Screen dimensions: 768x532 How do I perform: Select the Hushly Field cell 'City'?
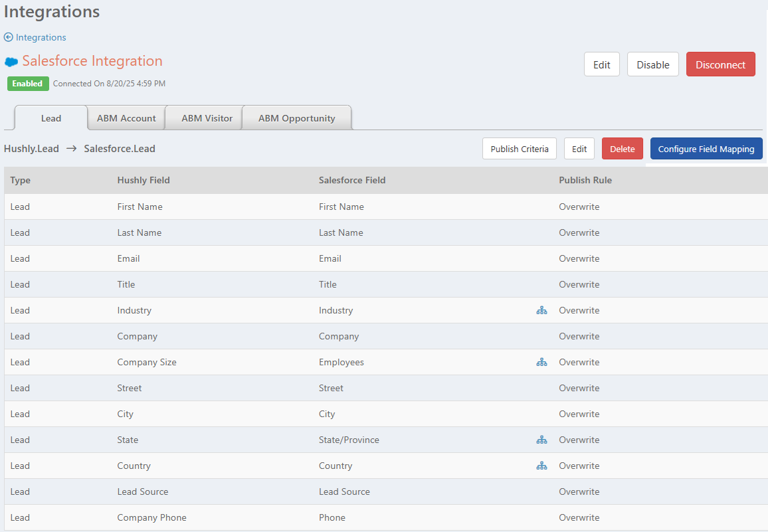(x=125, y=414)
